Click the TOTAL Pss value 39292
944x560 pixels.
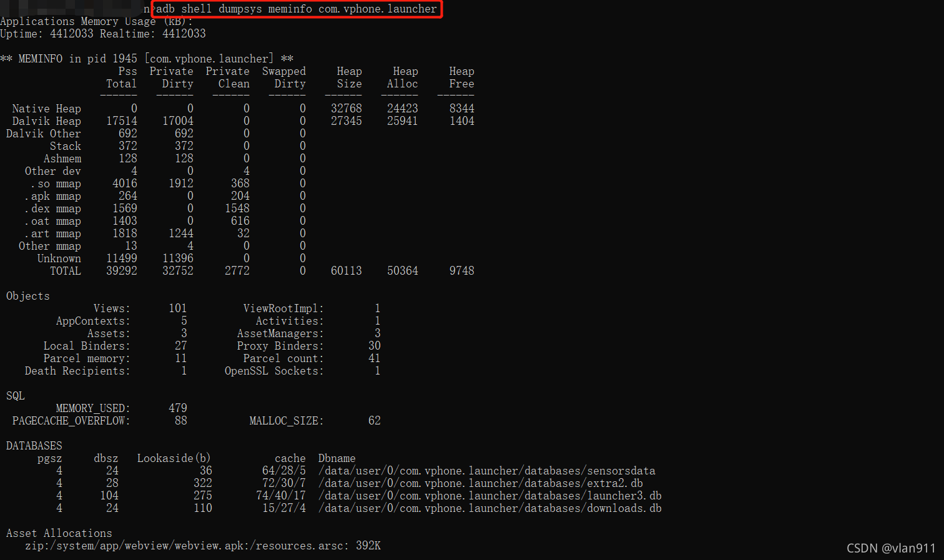122,271
